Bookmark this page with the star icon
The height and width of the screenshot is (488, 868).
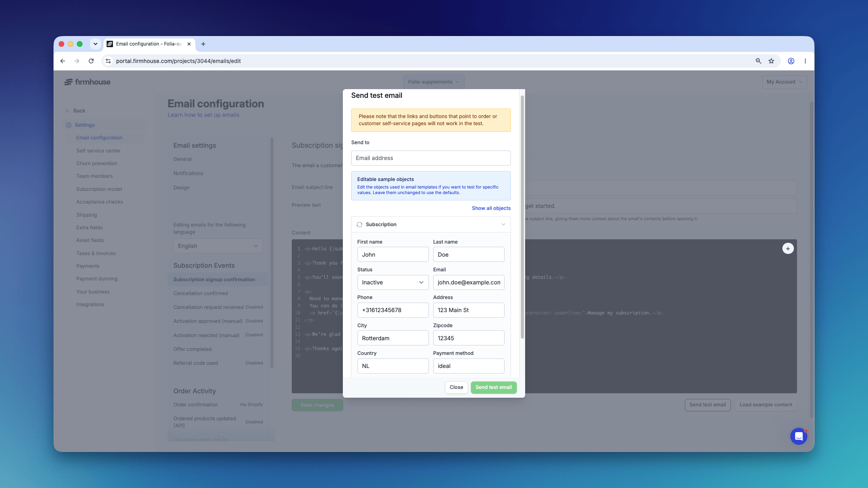click(771, 61)
